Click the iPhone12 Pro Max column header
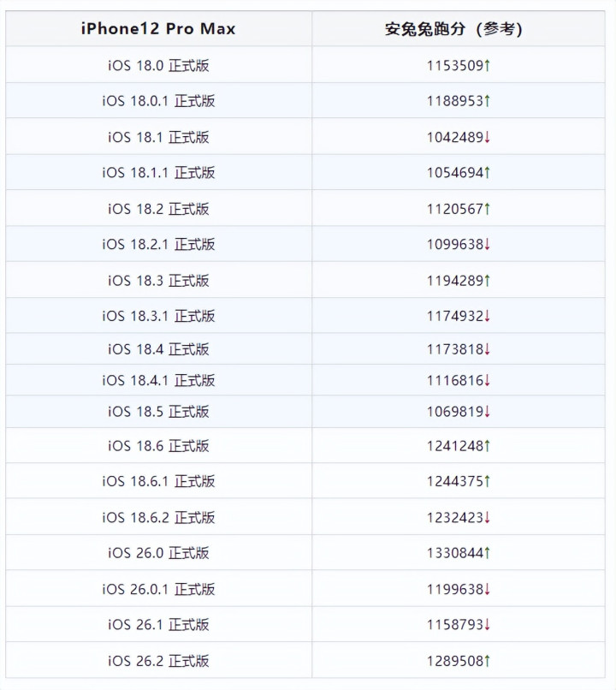This screenshot has height=690, width=616. coord(158,29)
